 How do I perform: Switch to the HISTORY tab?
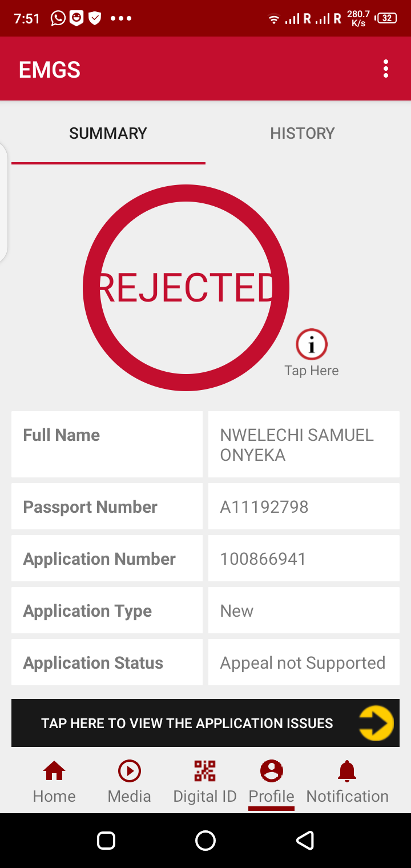point(302,134)
